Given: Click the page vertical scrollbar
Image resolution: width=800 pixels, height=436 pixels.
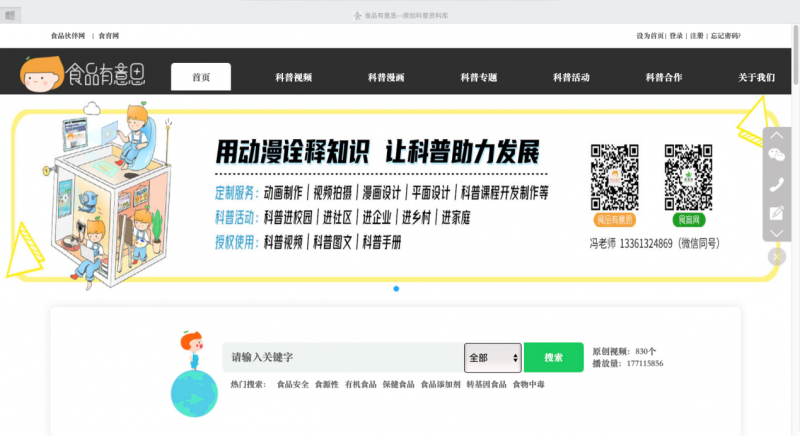Looking at the screenshot, I should click(796, 55).
